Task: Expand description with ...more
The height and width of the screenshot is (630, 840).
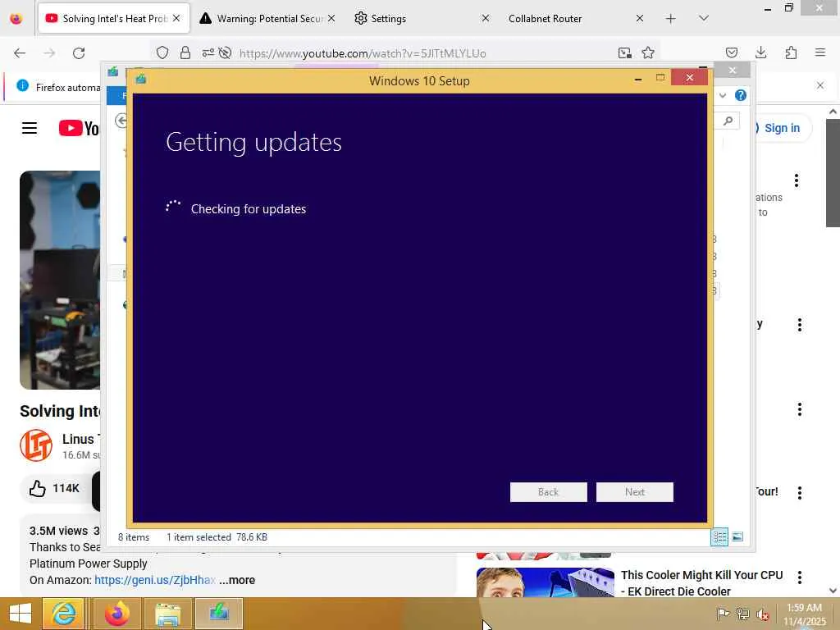Action: coord(237,580)
